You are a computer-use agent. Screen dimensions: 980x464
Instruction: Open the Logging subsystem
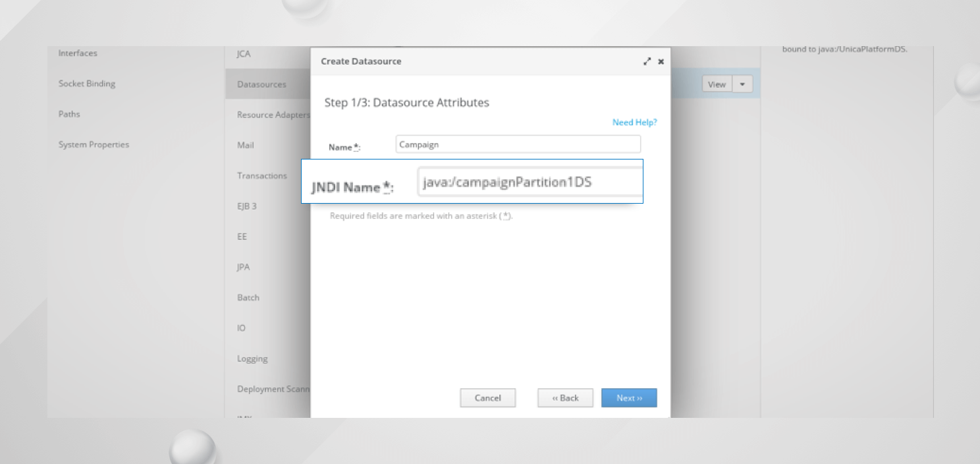(252, 359)
